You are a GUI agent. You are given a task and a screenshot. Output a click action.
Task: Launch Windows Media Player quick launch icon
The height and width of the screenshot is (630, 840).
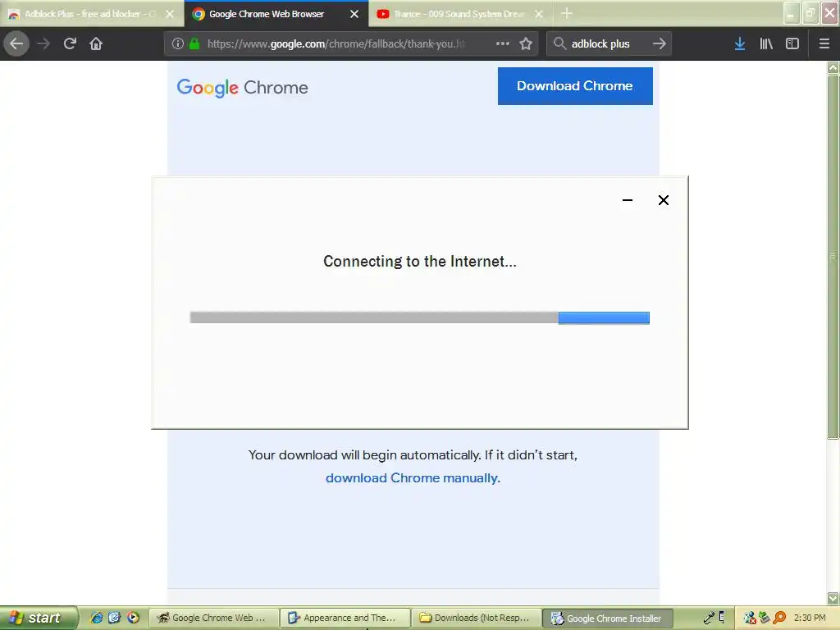tap(133, 618)
